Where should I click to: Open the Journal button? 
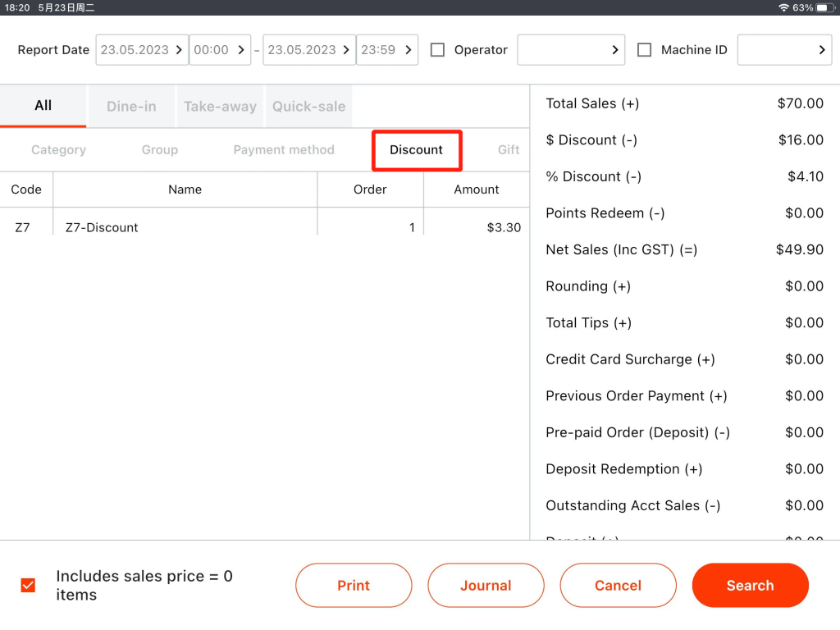(486, 585)
